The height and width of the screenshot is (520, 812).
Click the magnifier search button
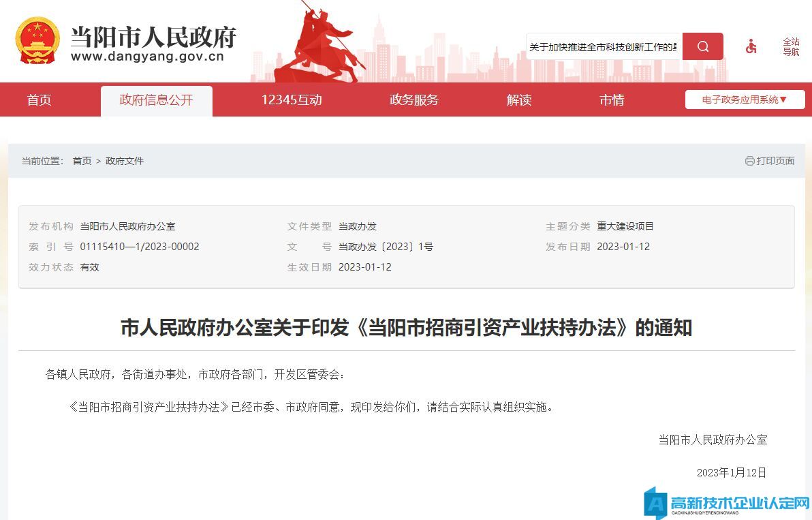pyautogui.click(x=702, y=46)
